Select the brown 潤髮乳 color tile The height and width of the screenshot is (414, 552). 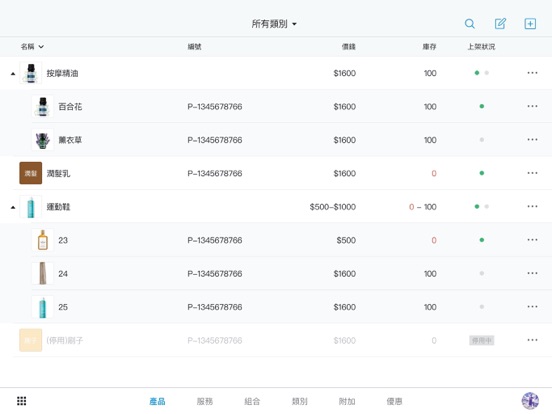tap(31, 173)
